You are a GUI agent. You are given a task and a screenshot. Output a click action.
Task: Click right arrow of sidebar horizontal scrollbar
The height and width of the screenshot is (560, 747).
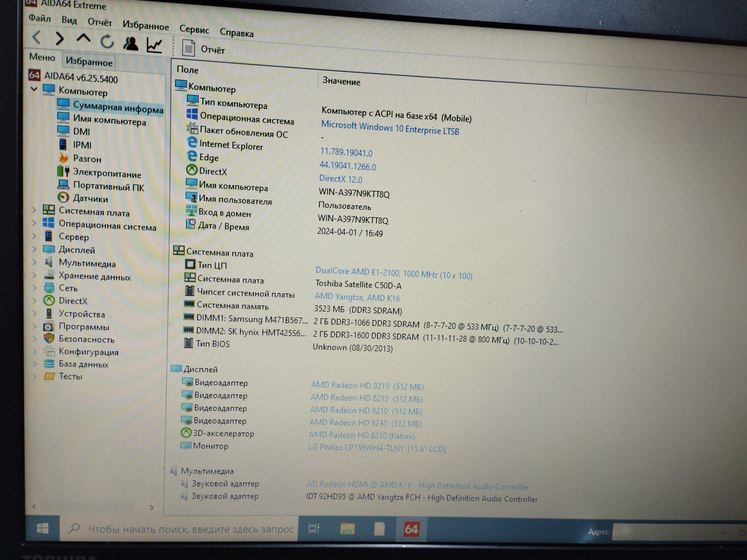tap(152, 507)
